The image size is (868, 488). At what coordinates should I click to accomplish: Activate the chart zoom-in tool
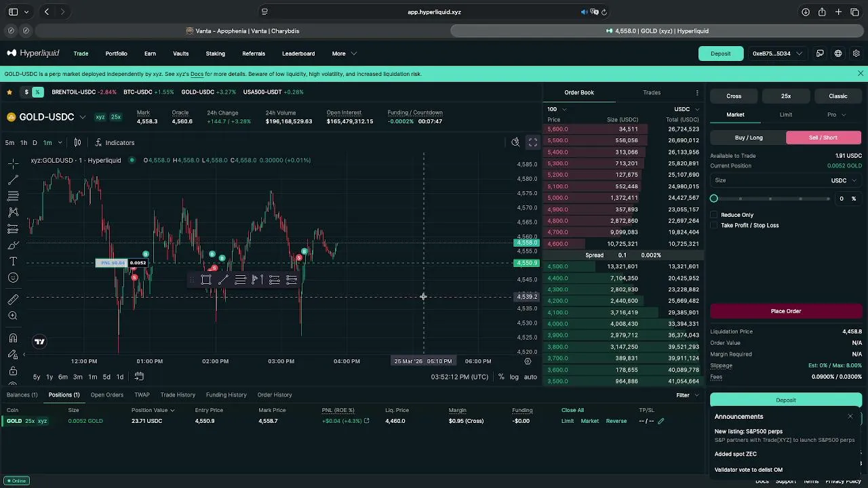(13, 315)
